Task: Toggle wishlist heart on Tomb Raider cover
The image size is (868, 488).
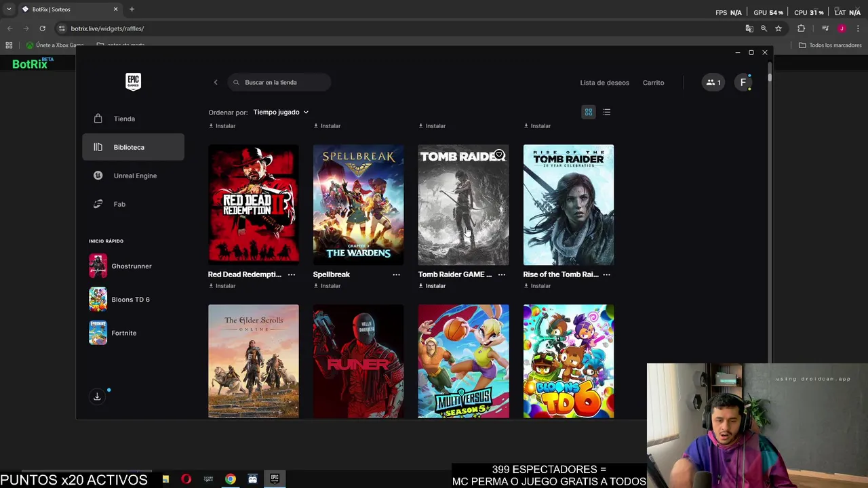Action: pyautogui.click(x=499, y=155)
